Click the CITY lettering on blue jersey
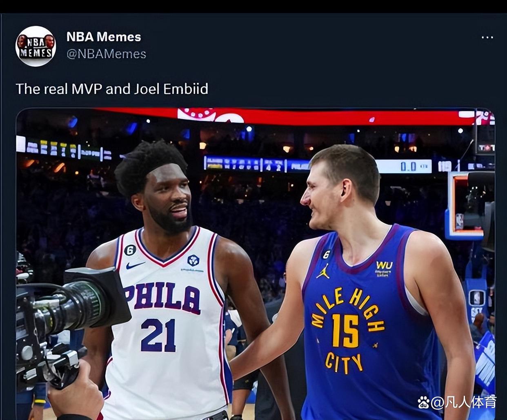 344,363
